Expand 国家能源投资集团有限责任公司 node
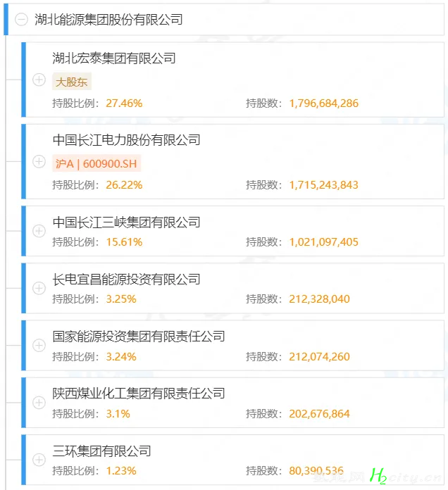The height and width of the screenshot is (490, 448). tap(39, 345)
